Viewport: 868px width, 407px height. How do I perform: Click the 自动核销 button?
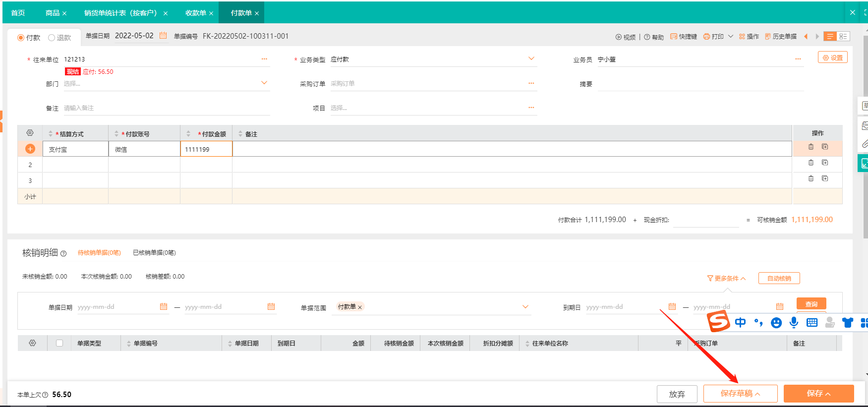pos(779,279)
